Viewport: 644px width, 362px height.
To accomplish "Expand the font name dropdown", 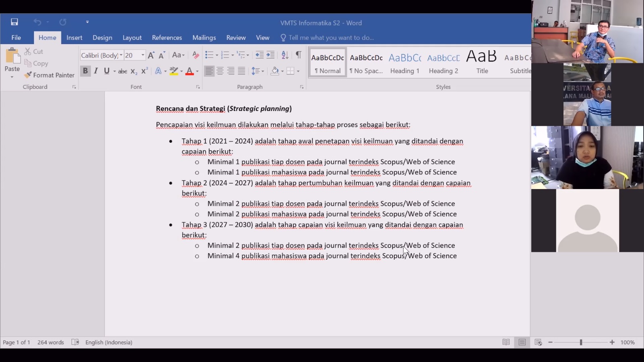I will pyautogui.click(x=121, y=56).
